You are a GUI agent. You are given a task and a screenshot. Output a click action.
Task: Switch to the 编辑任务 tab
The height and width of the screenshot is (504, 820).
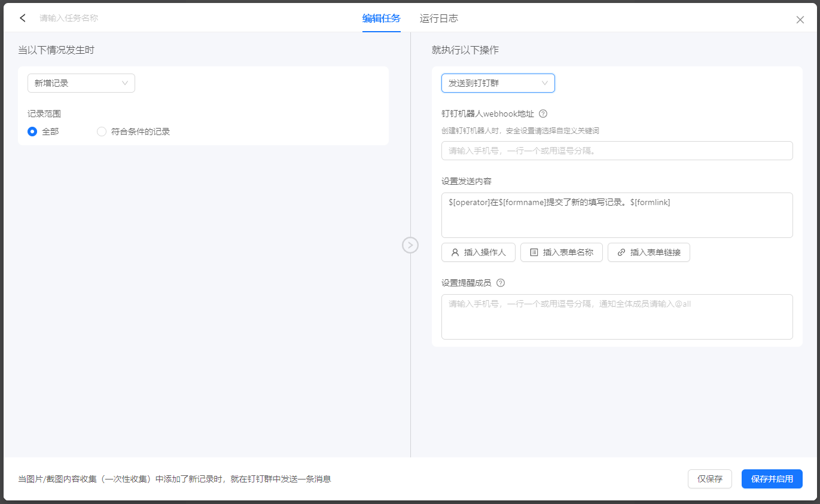point(381,19)
